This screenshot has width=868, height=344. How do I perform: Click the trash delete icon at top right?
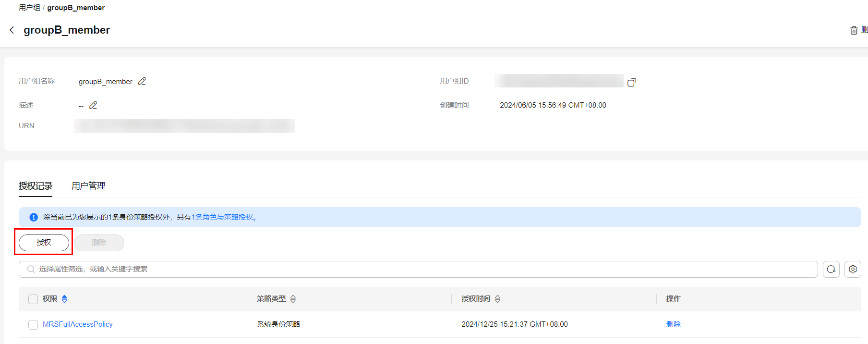[x=854, y=30]
